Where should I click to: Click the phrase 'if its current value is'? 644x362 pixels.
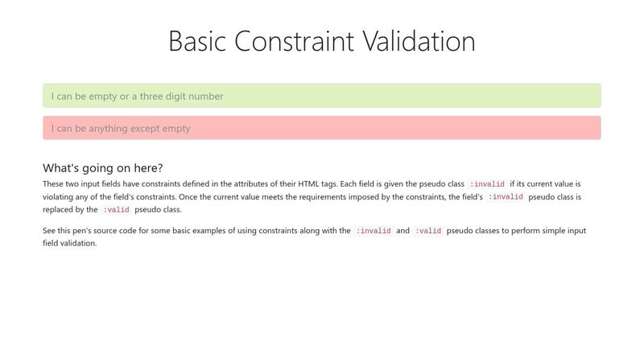pos(546,184)
